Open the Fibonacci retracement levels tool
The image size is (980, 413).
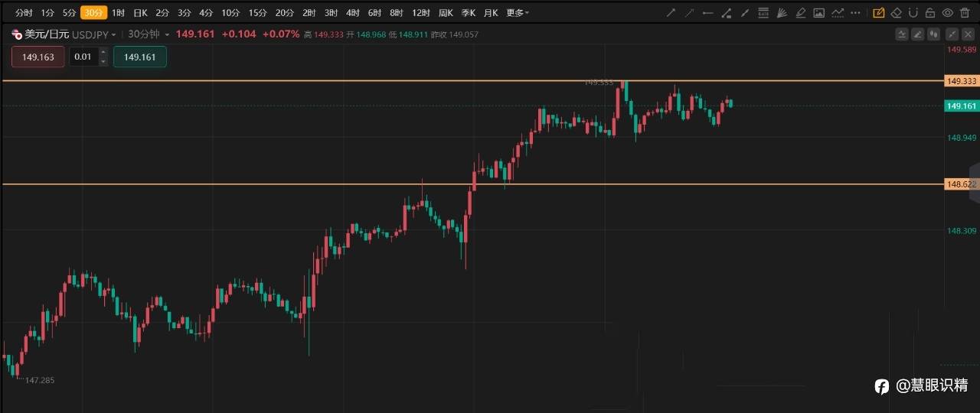click(763, 13)
